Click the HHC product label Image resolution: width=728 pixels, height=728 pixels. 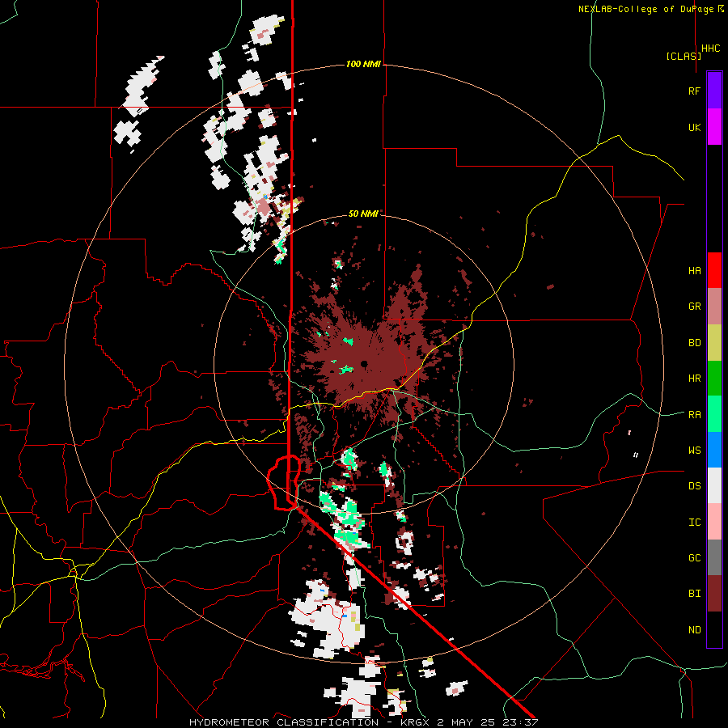coord(711,49)
